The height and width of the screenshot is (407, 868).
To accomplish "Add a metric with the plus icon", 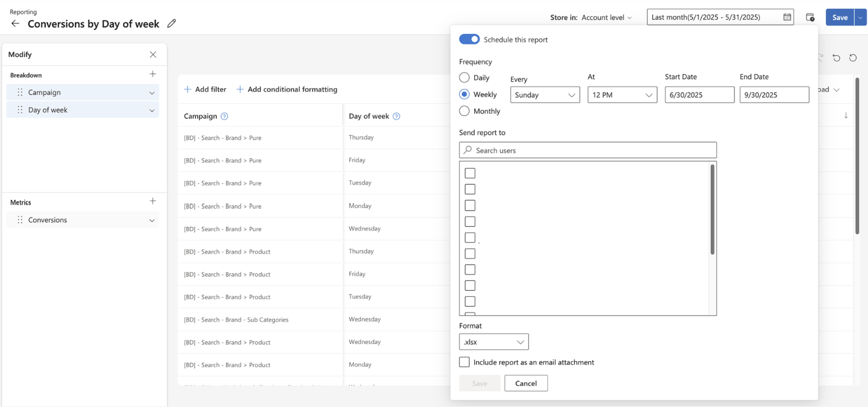I will 153,201.
